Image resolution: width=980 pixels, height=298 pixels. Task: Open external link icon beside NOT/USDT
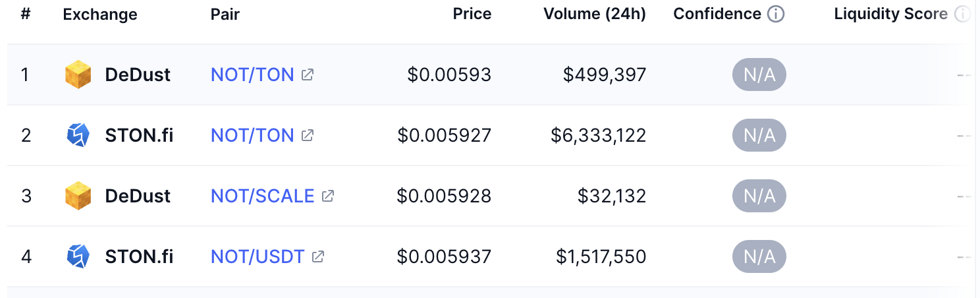(x=317, y=256)
